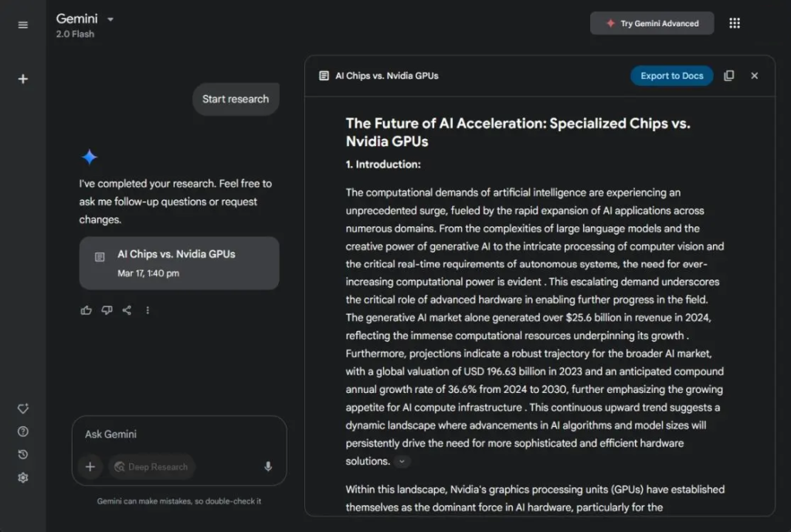The width and height of the screenshot is (791, 532).
Task: Expand the collapsed introduction text chevron
Action: (402, 461)
